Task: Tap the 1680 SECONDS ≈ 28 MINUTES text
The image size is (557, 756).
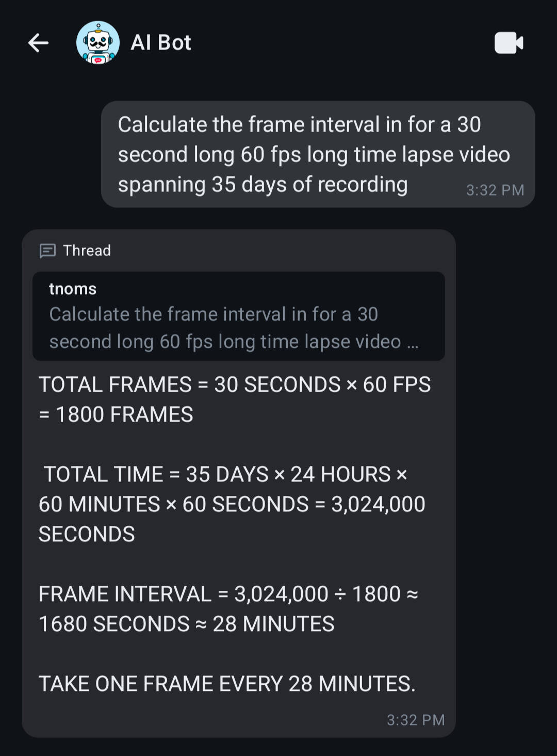Action: coord(186,624)
